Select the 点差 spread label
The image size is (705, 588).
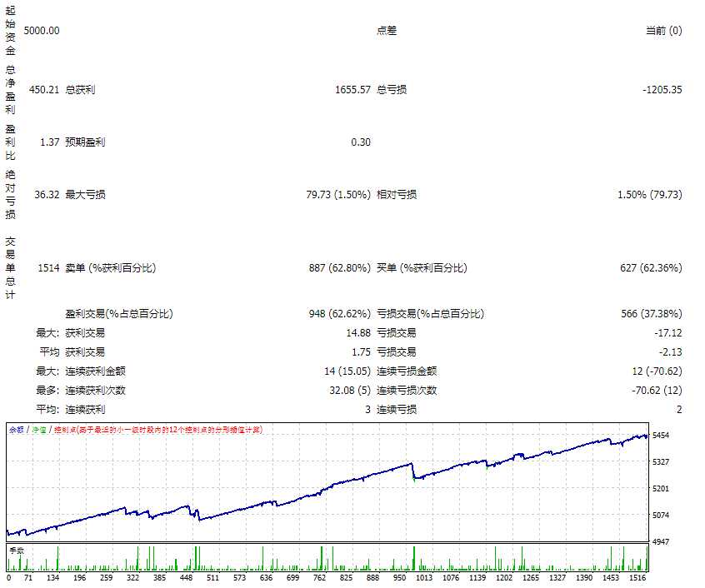pos(387,31)
